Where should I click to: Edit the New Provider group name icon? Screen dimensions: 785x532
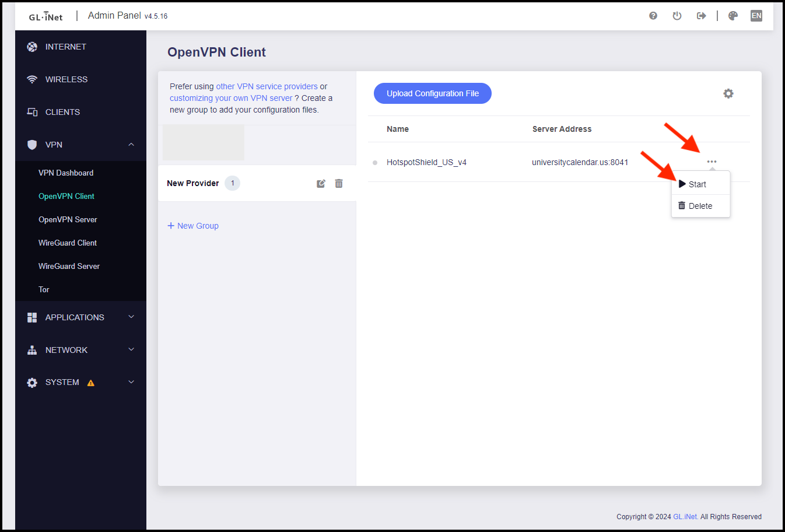pos(321,184)
